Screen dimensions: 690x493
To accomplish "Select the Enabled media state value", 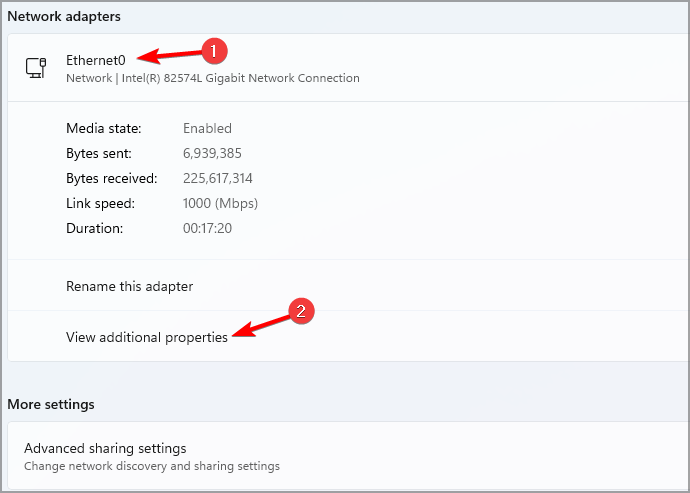I will tap(207, 128).
